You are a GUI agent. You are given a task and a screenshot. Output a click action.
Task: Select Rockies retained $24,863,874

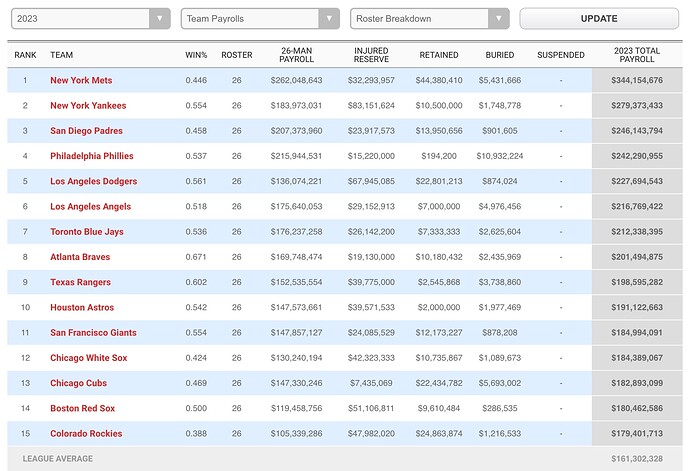(439, 434)
